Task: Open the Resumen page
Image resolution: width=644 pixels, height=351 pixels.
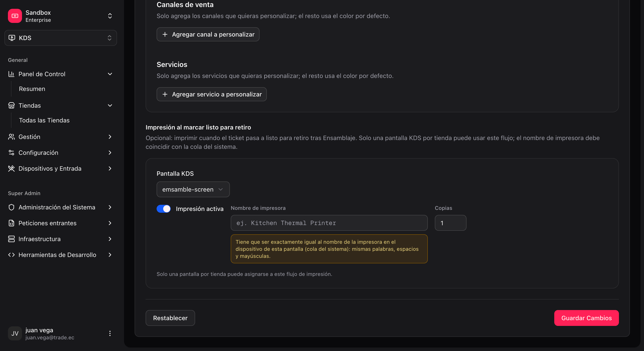Action: click(32, 89)
